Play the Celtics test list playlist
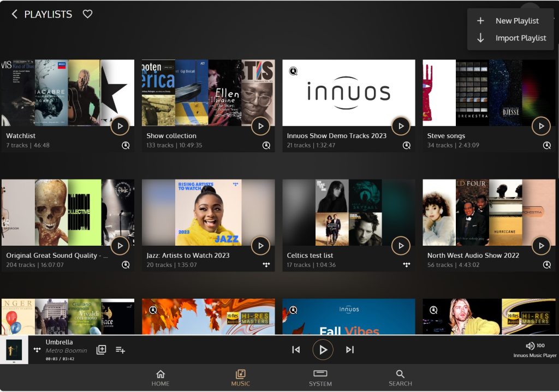 (401, 245)
